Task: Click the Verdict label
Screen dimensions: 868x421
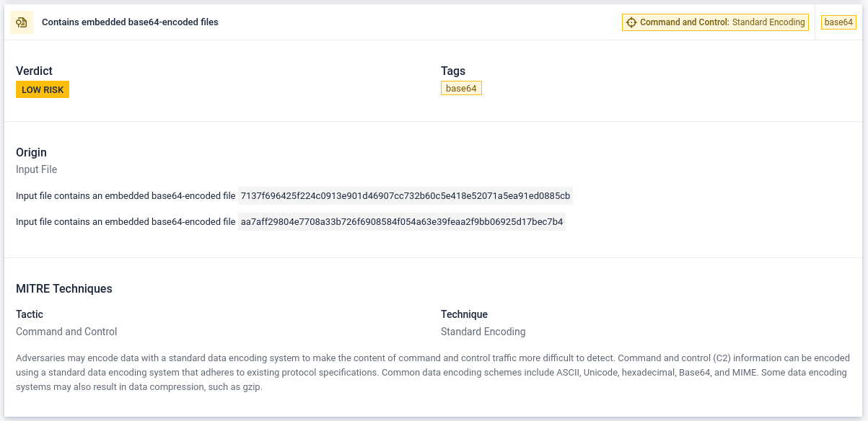Action: (x=34, y=71)
